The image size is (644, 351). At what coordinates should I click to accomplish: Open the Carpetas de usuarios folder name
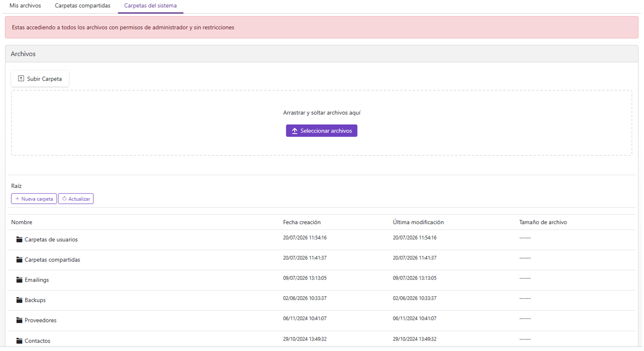tap(51, 240)
